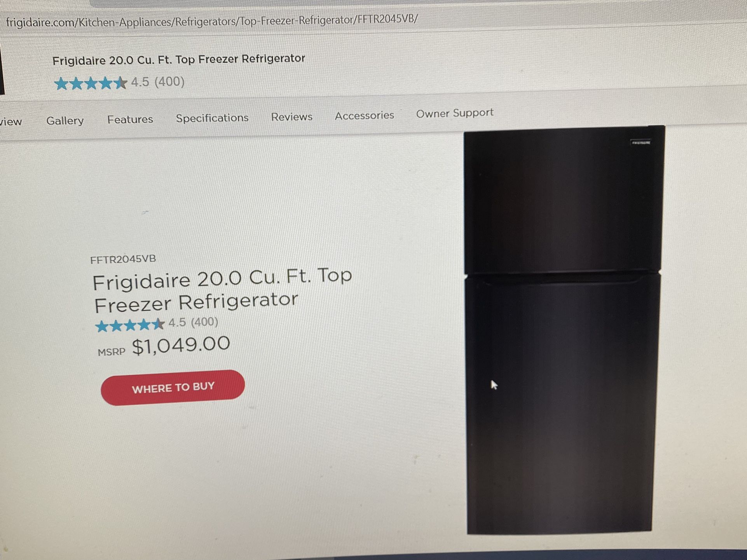747x560 pixels.
Task: Click the blue stars below the main product title
Action: 130,325
